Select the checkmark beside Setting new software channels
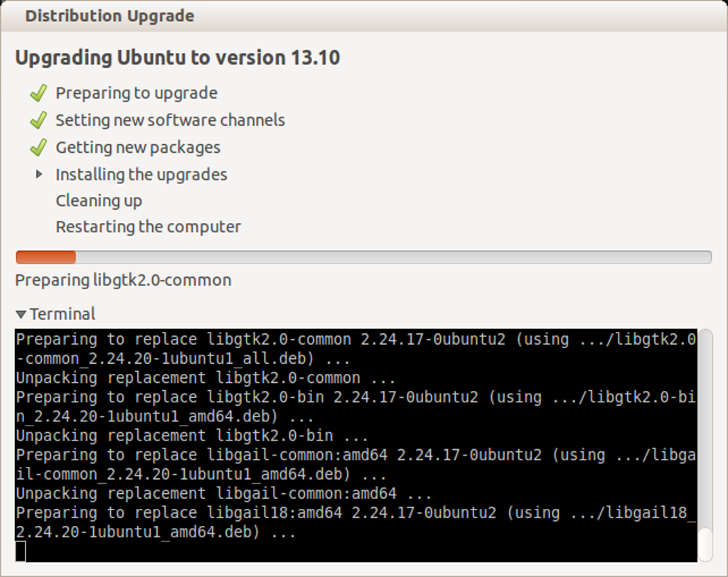The width and height of the screenshot is (728, 577). (38, 120)
